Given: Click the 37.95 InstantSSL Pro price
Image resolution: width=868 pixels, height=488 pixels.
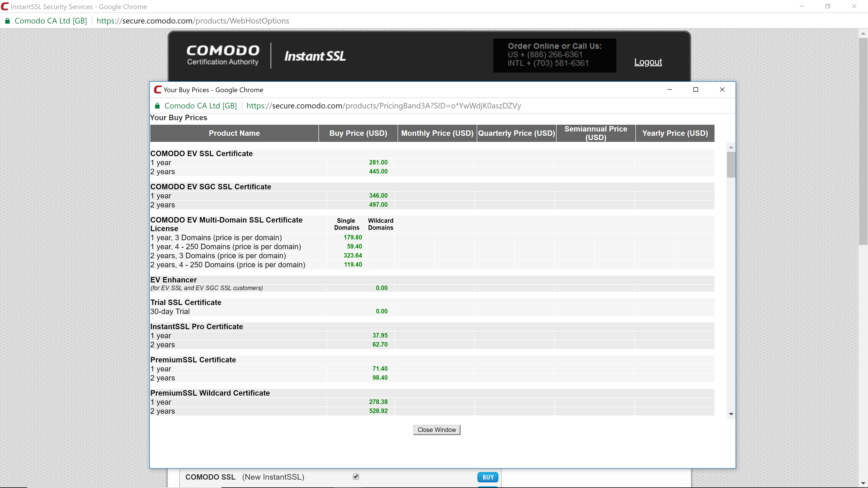Looking at the screenshot, I should 380,335.
